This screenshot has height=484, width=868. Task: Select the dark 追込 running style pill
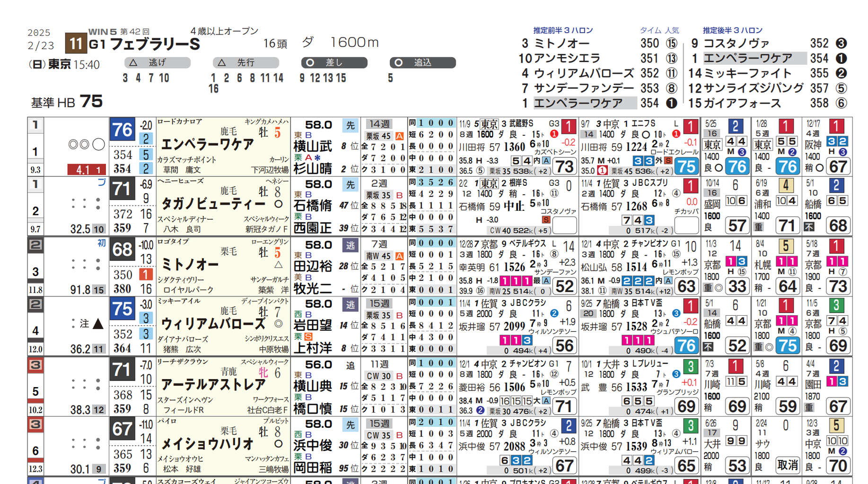point(423,62)
